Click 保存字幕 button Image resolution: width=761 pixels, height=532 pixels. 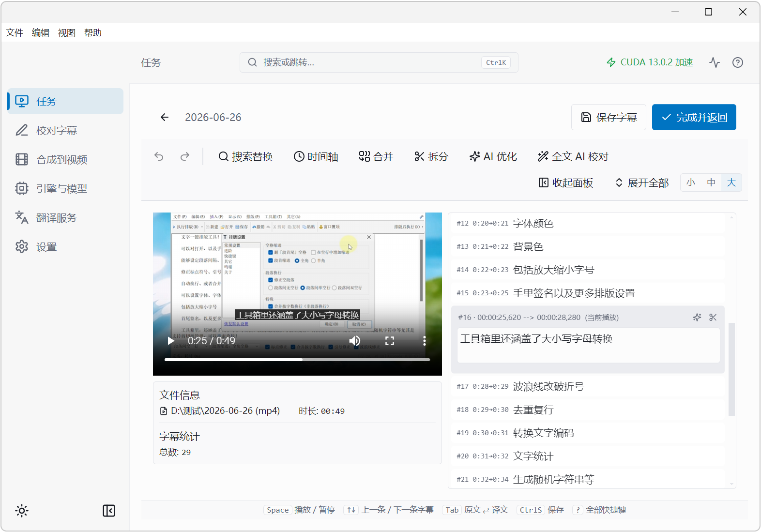coord(609,117)
